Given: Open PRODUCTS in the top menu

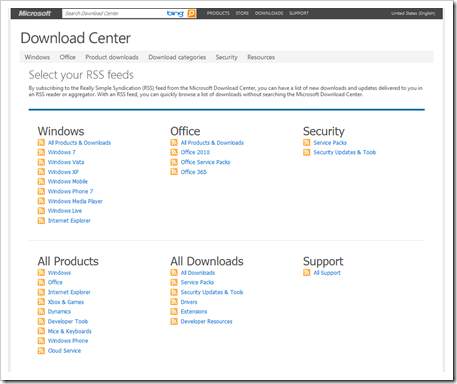Looking at the screenshot, I should 218,13.
